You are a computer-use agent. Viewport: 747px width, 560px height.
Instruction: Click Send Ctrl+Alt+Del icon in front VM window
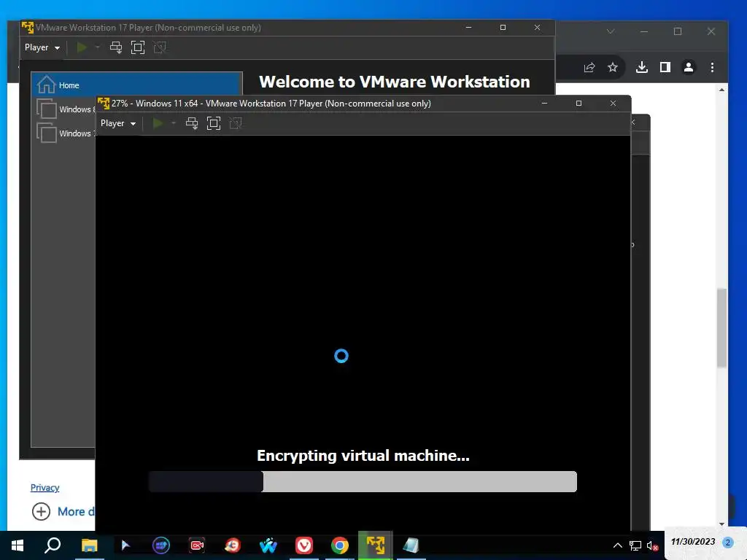192,123
